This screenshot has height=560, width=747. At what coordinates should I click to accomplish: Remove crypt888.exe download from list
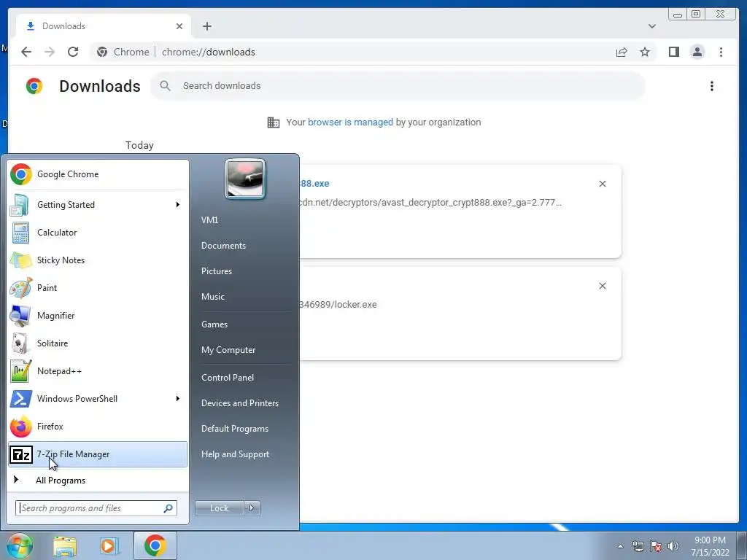point(602,184)
